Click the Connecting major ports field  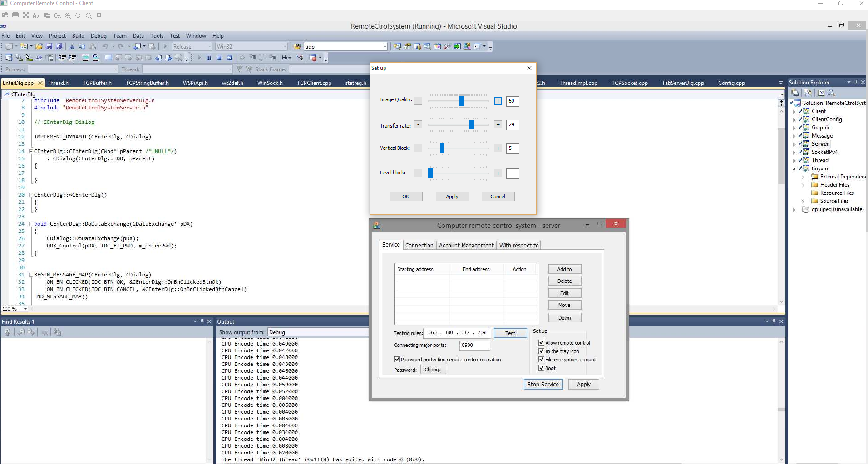[x=474, y=345]
